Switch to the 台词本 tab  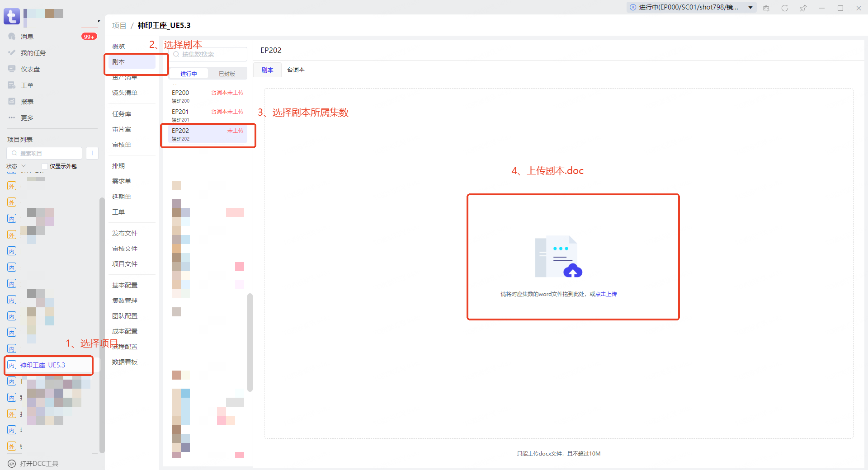[296, 70]
